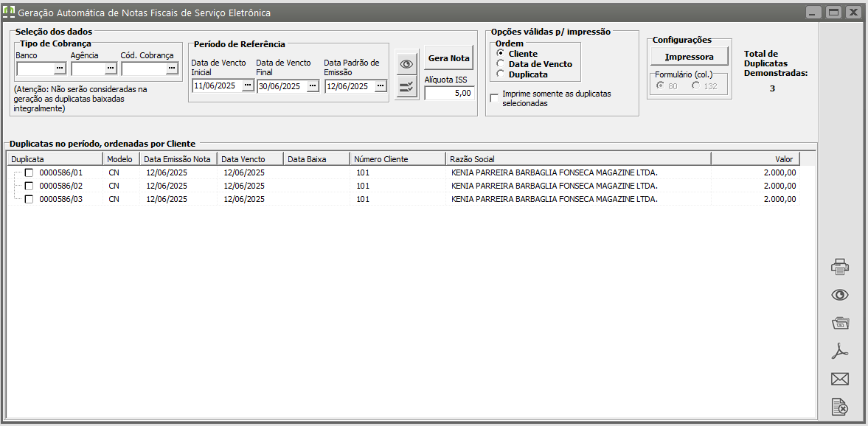The height and width of the screenshot is (426, 868).
Task: Click the document cancel icon at sidebar bottom
Action: click(x=840, y=407)
